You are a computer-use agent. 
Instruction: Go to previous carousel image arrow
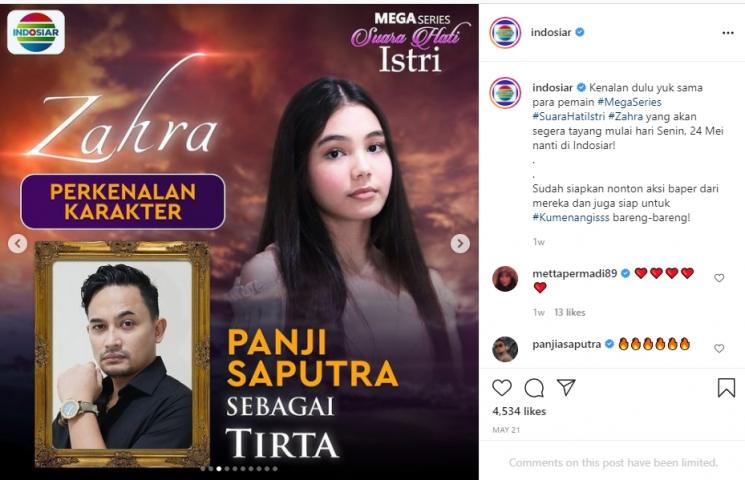coord(18,243)
